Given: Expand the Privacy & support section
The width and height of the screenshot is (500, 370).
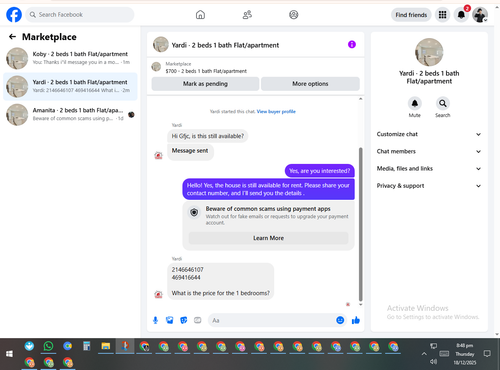Looking at the screenshot, I should (429, 186).
